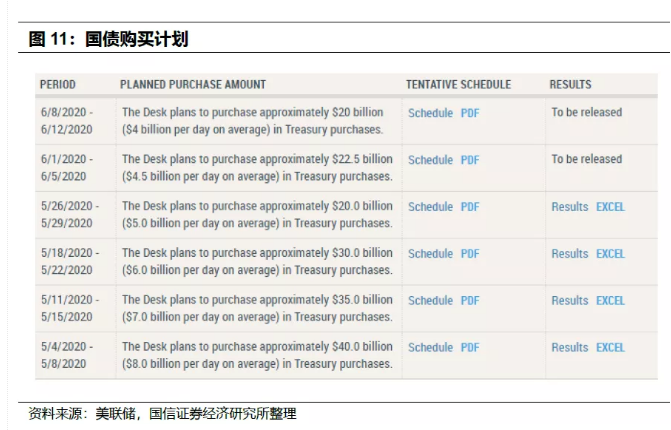View Results for 5/18/2020 period
The width and height of the screenshot is (671, 430).
569,254
